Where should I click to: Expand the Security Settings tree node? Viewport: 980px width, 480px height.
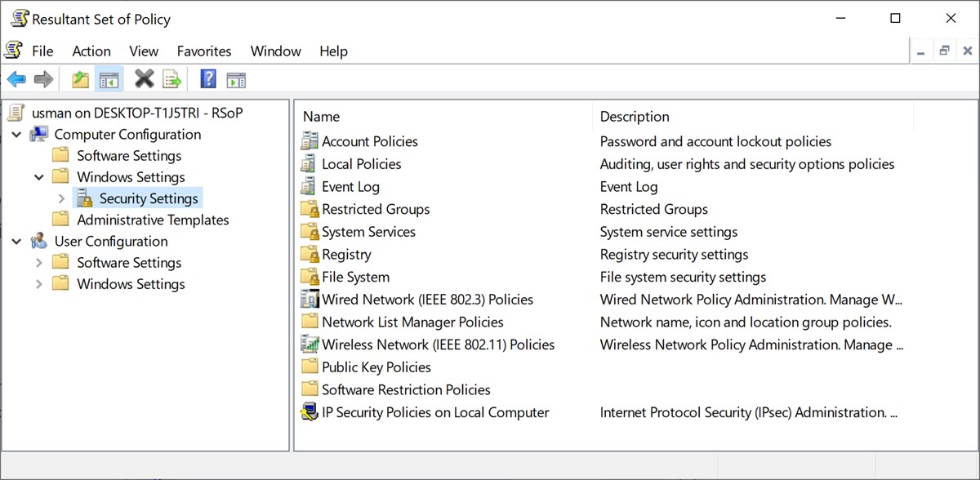(62, 198)
